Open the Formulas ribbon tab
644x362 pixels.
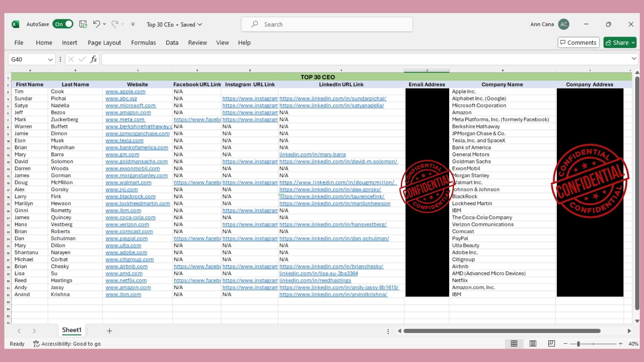coord(143,43)
